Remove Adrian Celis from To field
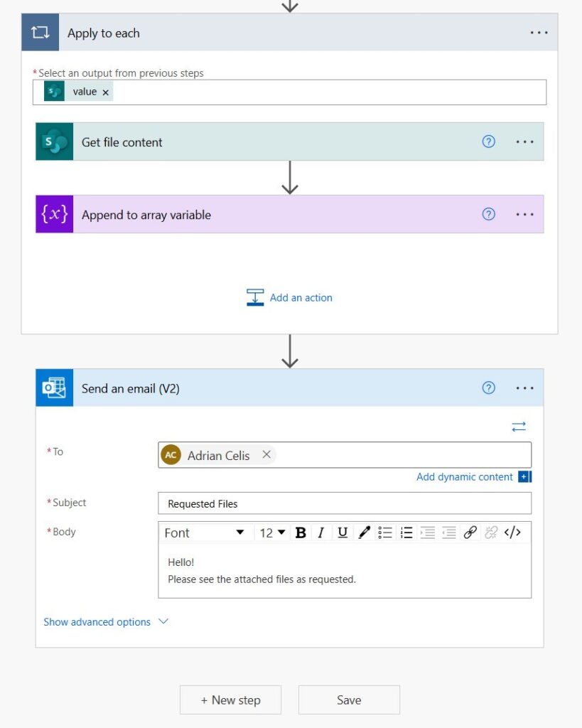 click(x=266, y=454)
